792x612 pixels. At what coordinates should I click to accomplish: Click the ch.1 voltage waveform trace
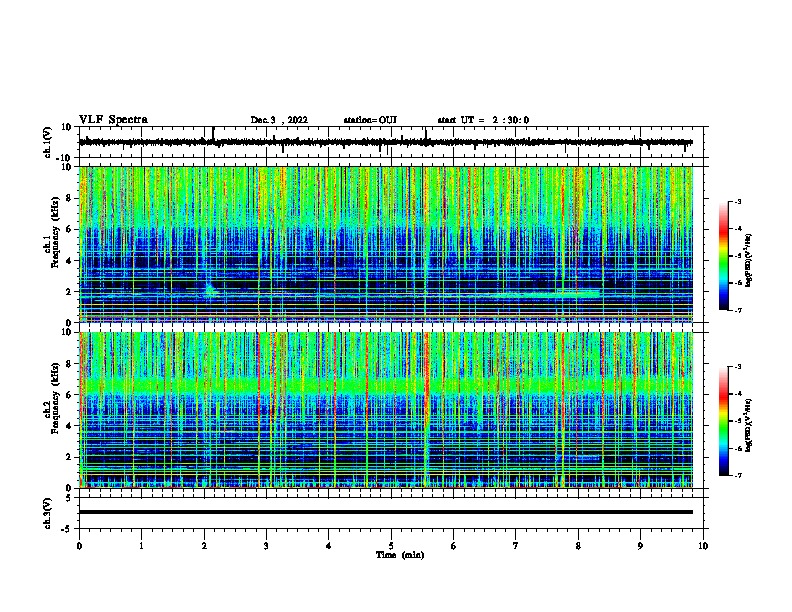pyautogui.click(x=385, y=142)
